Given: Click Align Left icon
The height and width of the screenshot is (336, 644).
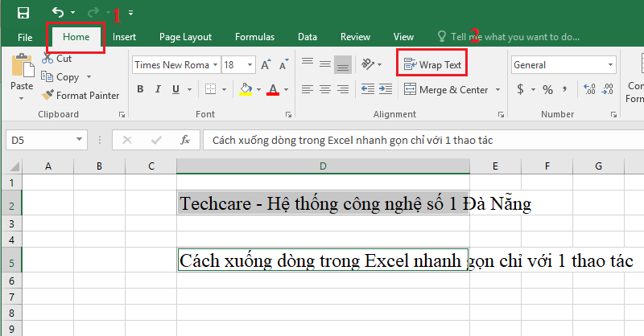Looking at the screenshot, I should click(x=308, y=89).
